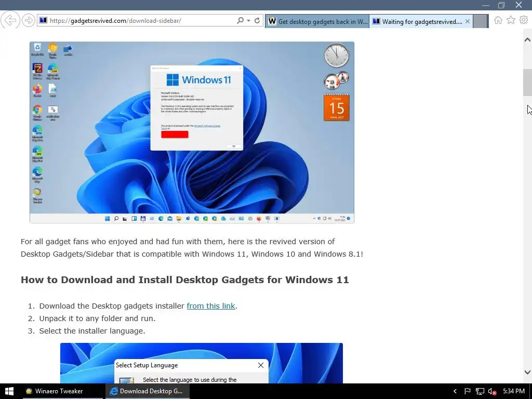Screen dimensions: 532x399
Task: Open the 'from this link' download link
Action: [211, 306]
